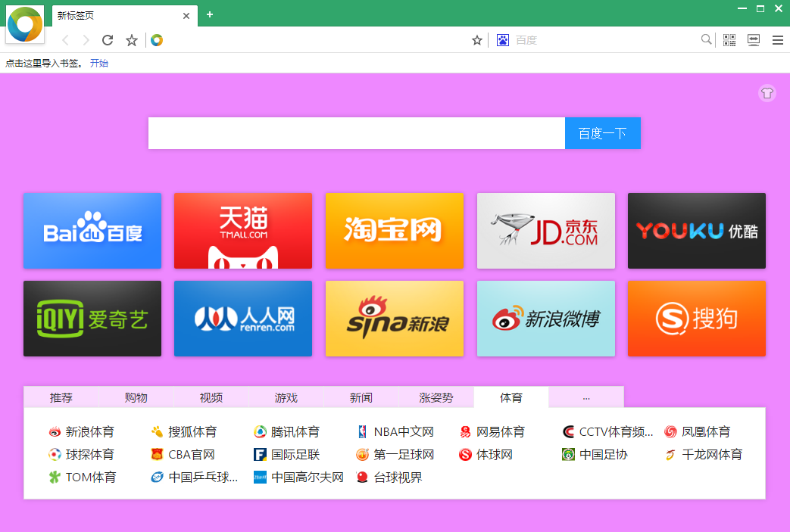Open the hamburger main menu
This screenshot has width=790, height=532.
tap(778, 40)
